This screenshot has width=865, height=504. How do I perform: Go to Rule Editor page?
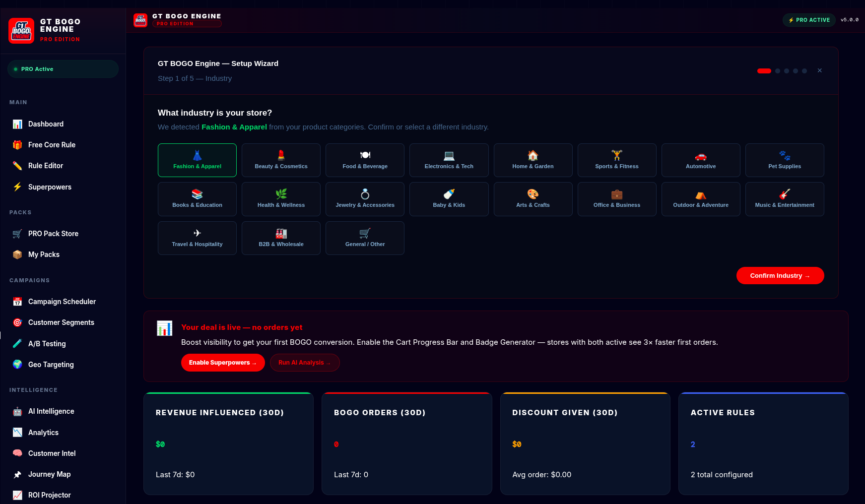click(x=63, y=166)
